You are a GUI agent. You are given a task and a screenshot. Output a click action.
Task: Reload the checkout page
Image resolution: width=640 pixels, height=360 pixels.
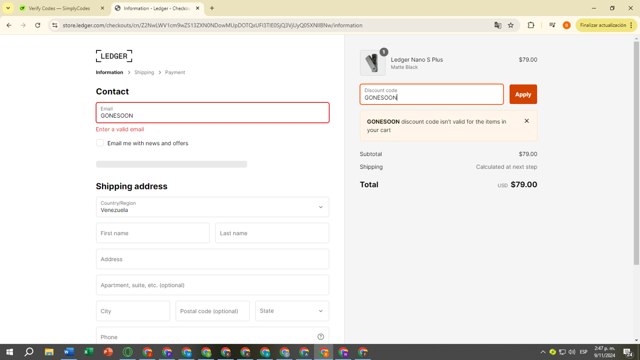(x=38, y=25)
